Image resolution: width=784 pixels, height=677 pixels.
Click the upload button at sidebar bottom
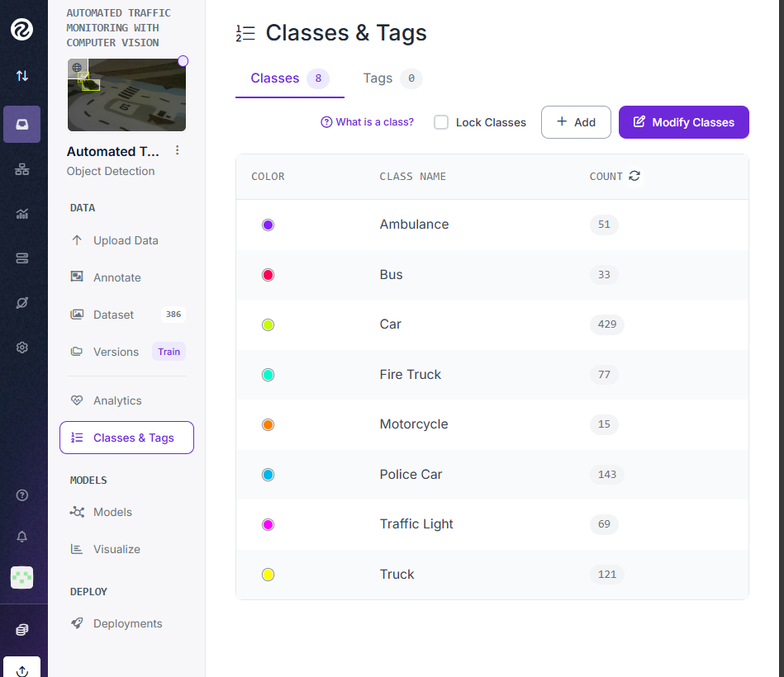(x=22, y=668)
